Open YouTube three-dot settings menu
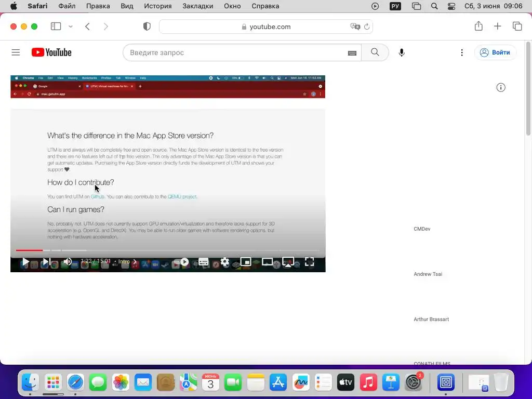Screen dimensions: 532x399 [462, 52]
